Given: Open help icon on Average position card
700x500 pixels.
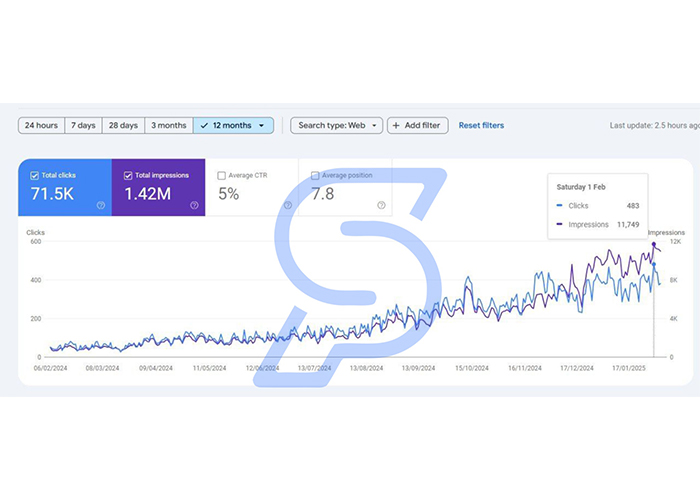Looking at the screenshot, I should tap(381, 205).
